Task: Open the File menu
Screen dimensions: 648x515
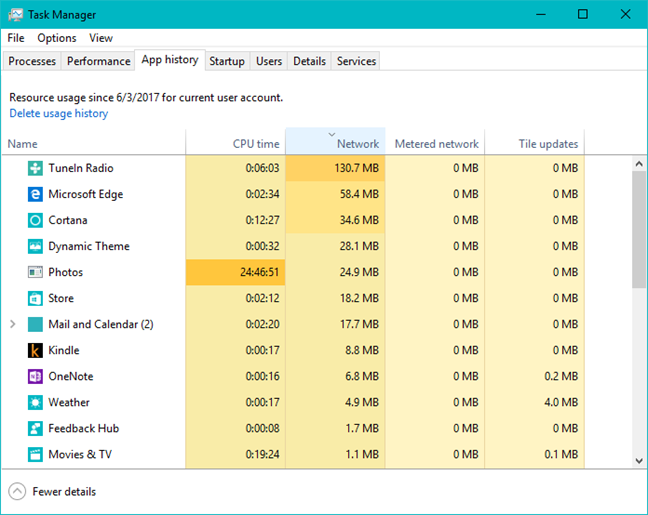Action: (x=16, y=38)
